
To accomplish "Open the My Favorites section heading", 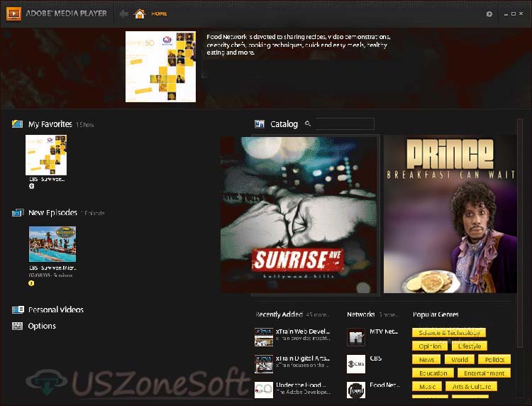I will [50, 124].
